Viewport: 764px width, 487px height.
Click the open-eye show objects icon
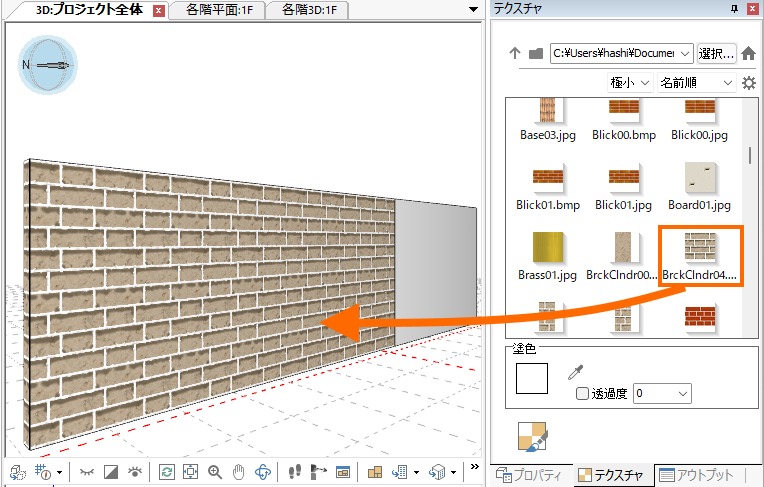coord(135,472)
